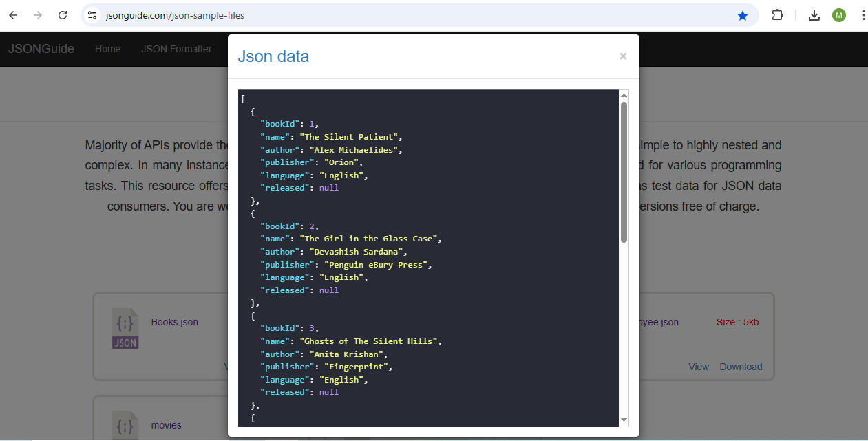Click the "The Silent Patient" value
Screen dimensions: 868x441
[350, 137]
